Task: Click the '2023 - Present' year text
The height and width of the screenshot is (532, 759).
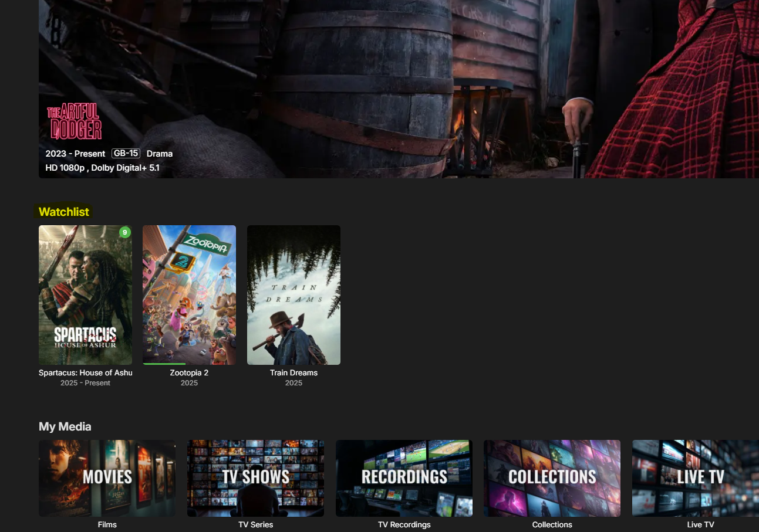Action: (76, 154)
